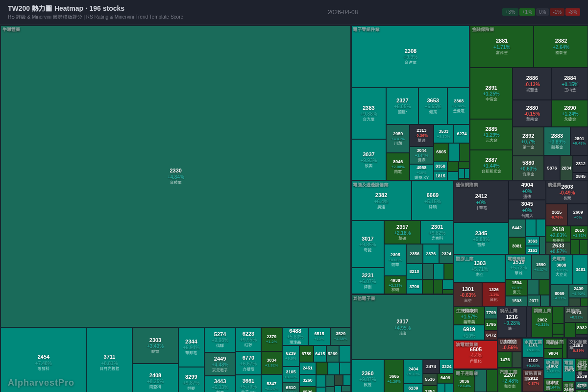The height and width of the screenshot is (392, 588).
Task: Click the 2357 華碩 tile
Action: 402,232
